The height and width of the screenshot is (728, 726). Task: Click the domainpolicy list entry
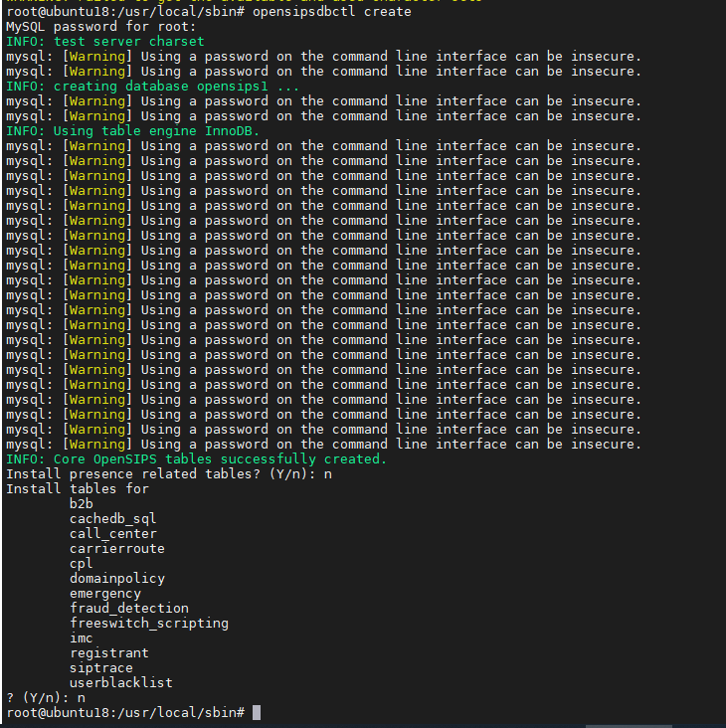coord(116,579)
